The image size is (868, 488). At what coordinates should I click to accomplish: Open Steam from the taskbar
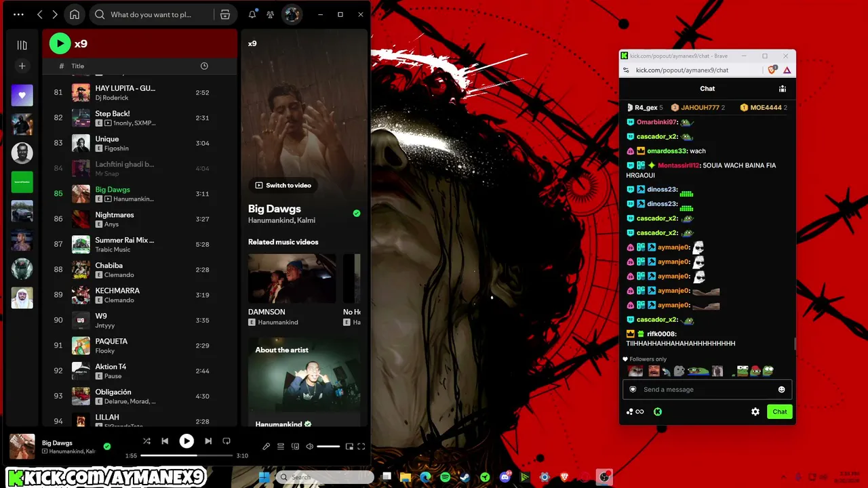point(465,477)
